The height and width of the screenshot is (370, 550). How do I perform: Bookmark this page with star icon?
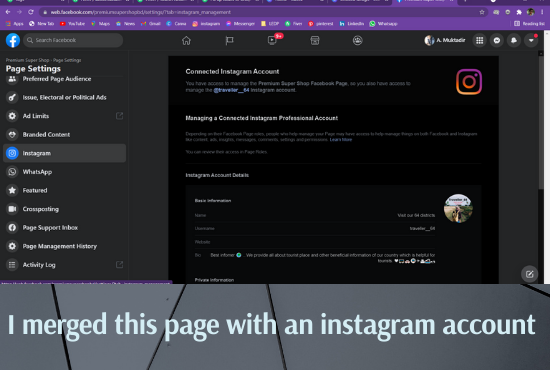click(x=482, y=12)
